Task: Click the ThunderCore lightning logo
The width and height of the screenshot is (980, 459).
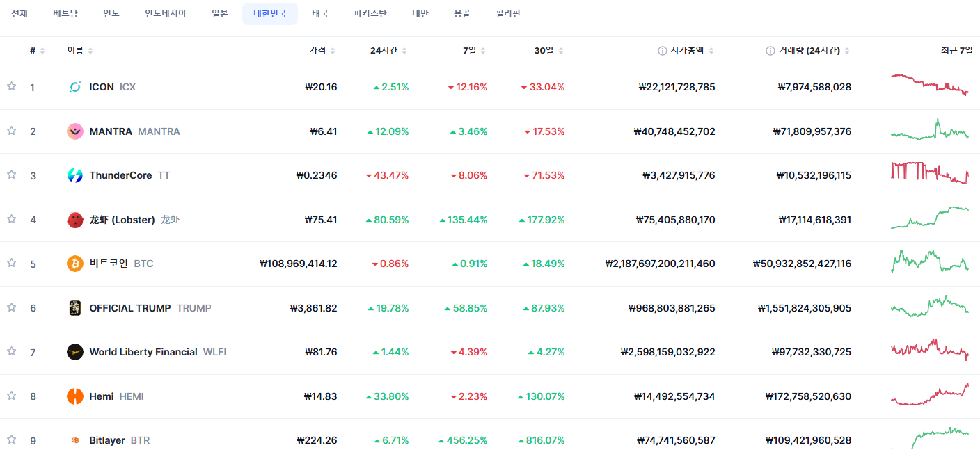Action: (x=75, y=175)
